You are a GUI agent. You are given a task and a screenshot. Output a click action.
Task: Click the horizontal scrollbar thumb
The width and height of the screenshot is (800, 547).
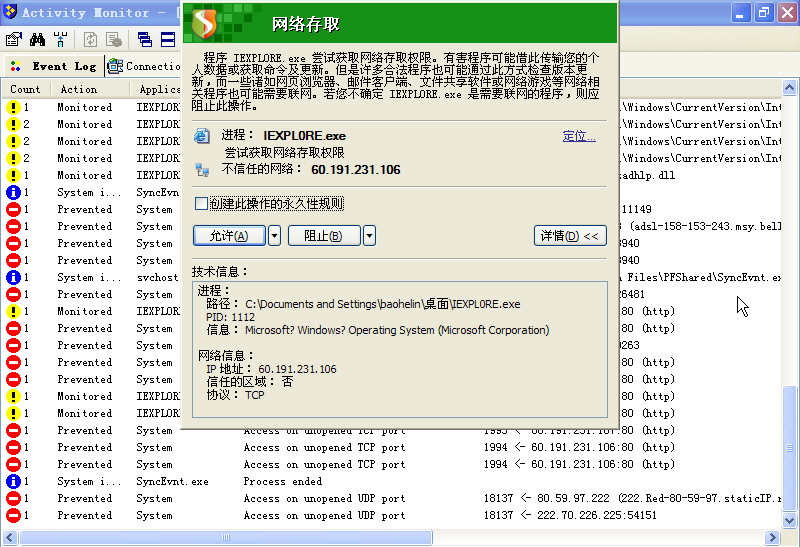(x=226, y=537)
